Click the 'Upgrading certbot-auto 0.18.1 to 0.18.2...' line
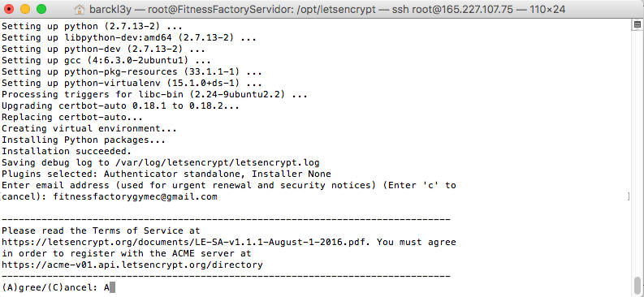The width and height of the screenshot is (644, 297). 121,105
